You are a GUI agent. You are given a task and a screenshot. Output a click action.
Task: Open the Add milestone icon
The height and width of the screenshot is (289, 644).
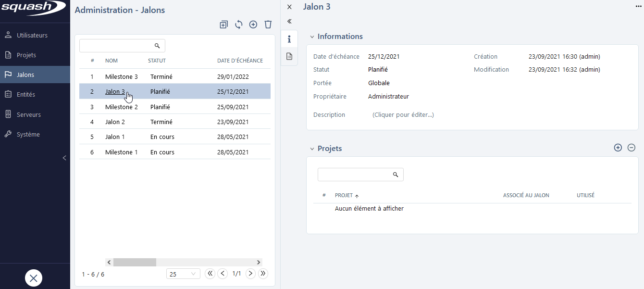click(x=253, y=24)
